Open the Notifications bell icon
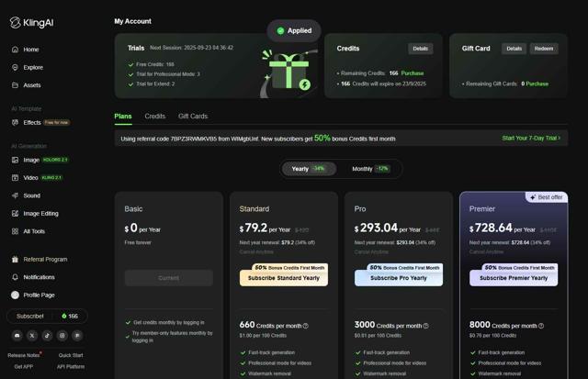 click(15, 277)
